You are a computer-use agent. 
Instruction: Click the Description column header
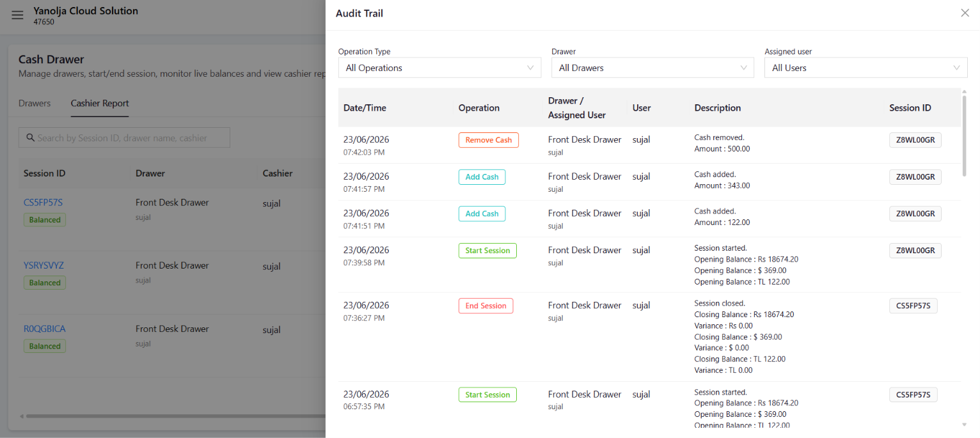point(717,108)
